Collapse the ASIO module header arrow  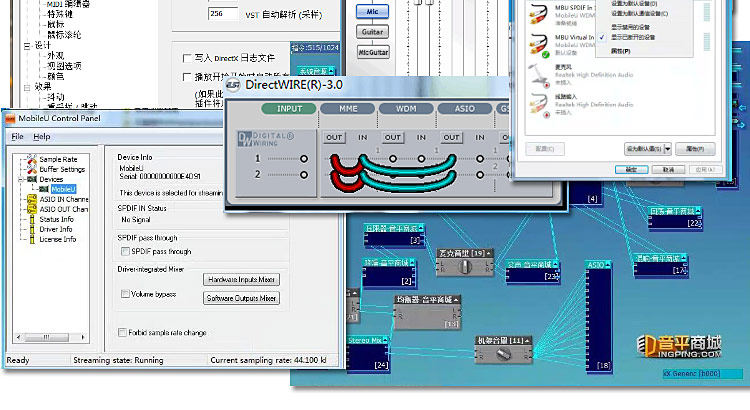point(607,265)
